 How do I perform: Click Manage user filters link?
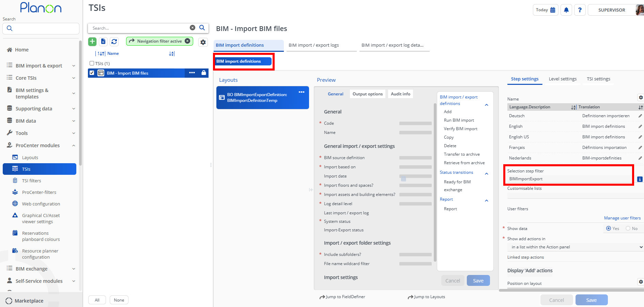(622, 218)
